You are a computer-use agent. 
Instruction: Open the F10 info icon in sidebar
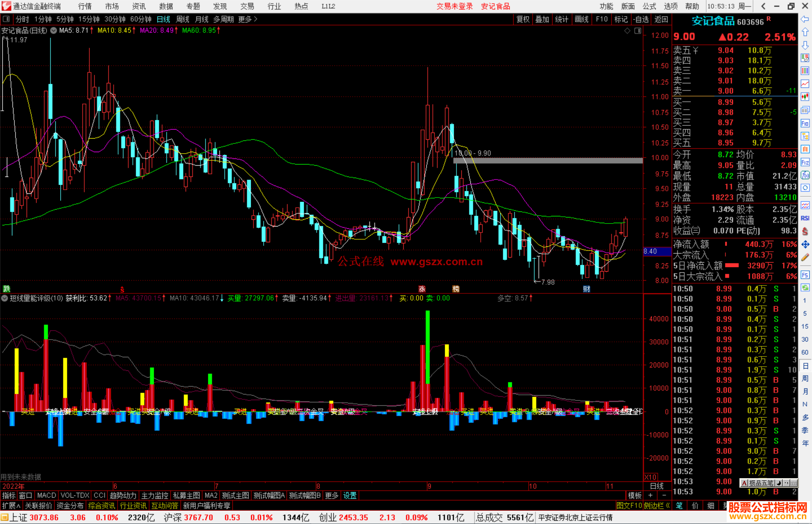[x=805, y=124]
